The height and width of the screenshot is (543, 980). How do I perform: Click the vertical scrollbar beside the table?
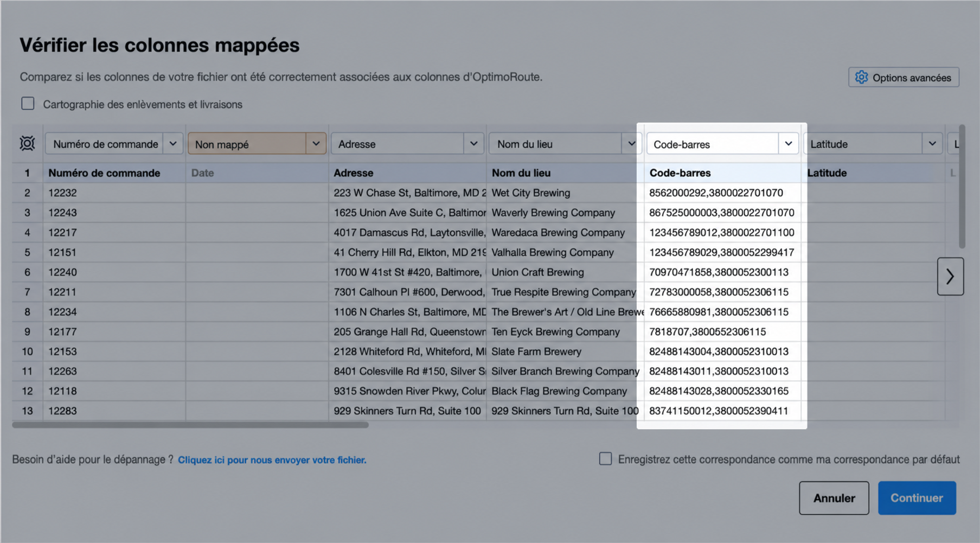click(962, 186)
